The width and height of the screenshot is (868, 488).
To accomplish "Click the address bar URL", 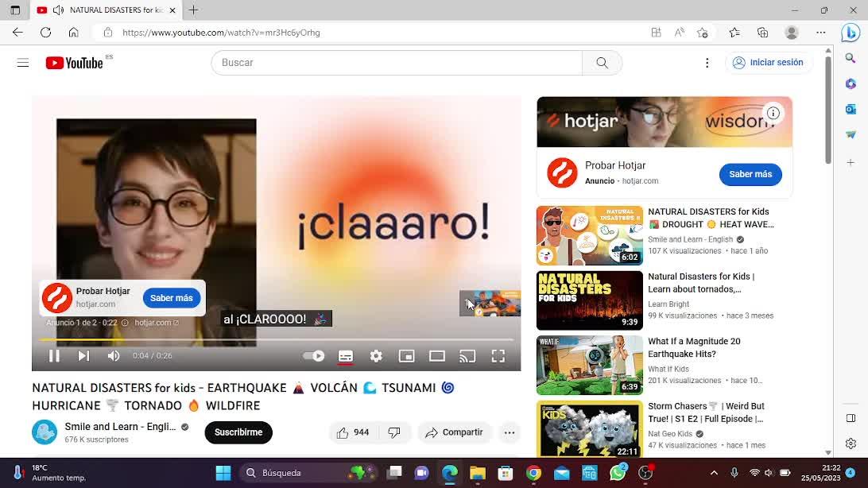I will pos(222,33).
